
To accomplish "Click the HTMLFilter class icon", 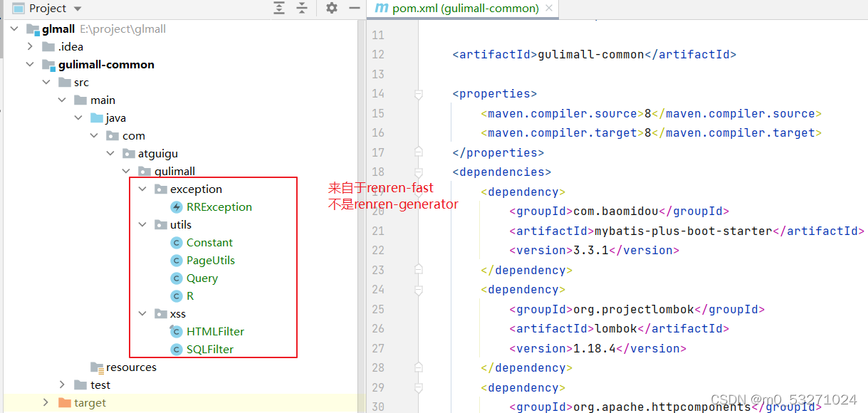I will 177,332.
